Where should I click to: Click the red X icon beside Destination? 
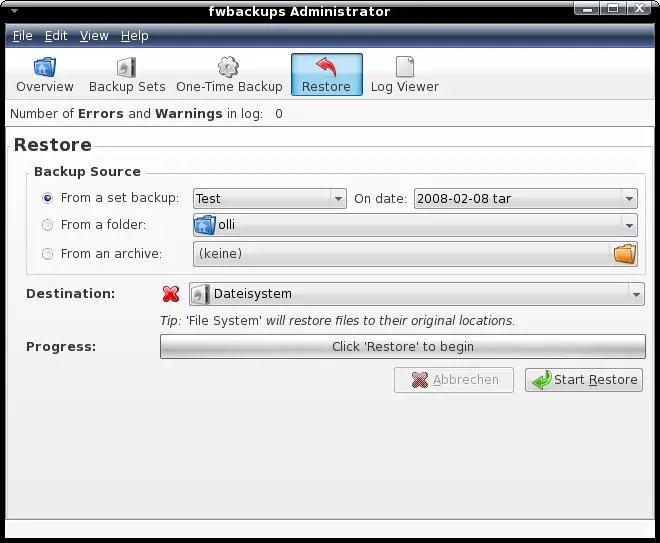pyautogui.click(x=171, y=294)
